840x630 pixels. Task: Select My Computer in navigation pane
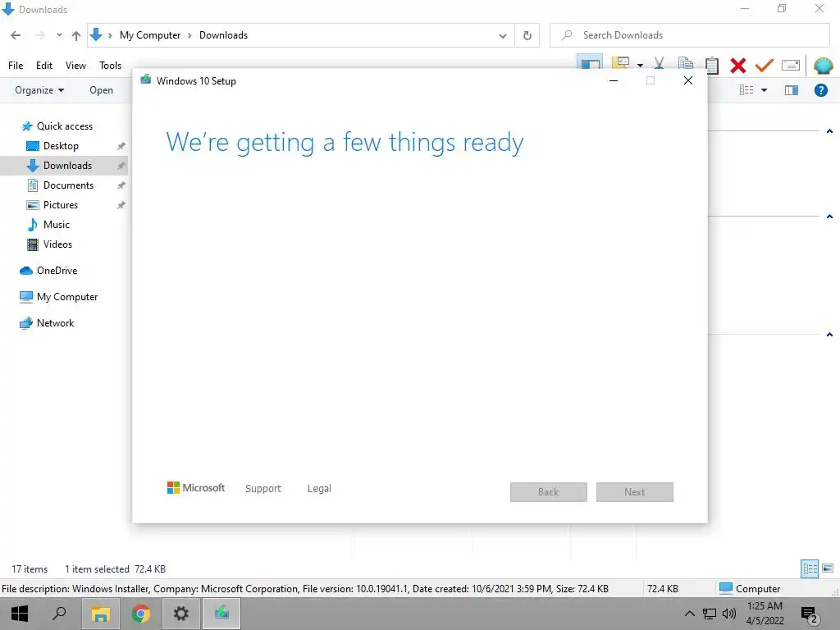pos(67,297)
